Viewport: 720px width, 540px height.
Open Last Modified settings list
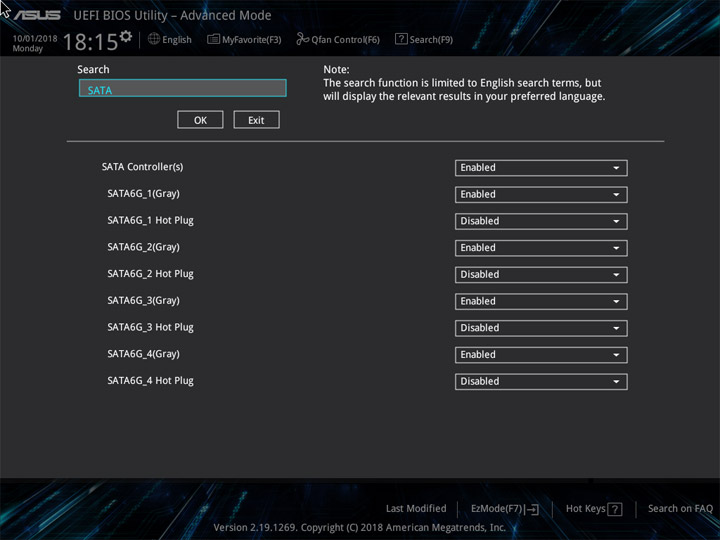click(416, 508)
